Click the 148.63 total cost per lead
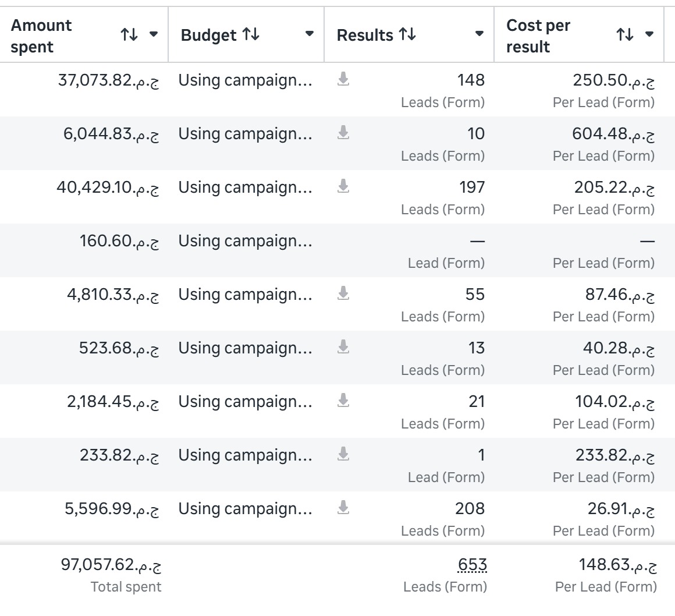 [x=618, y=564]
